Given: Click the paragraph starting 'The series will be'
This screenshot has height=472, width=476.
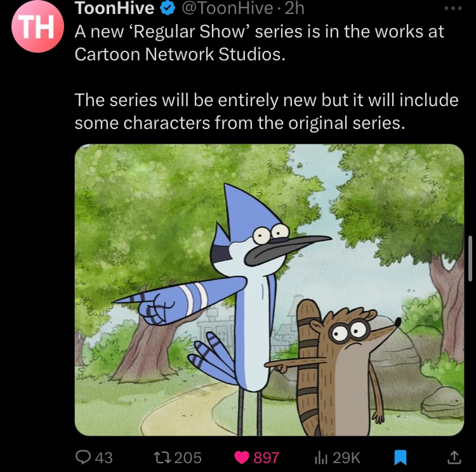Looking at the screenshot, I should [x=267, y=111].
